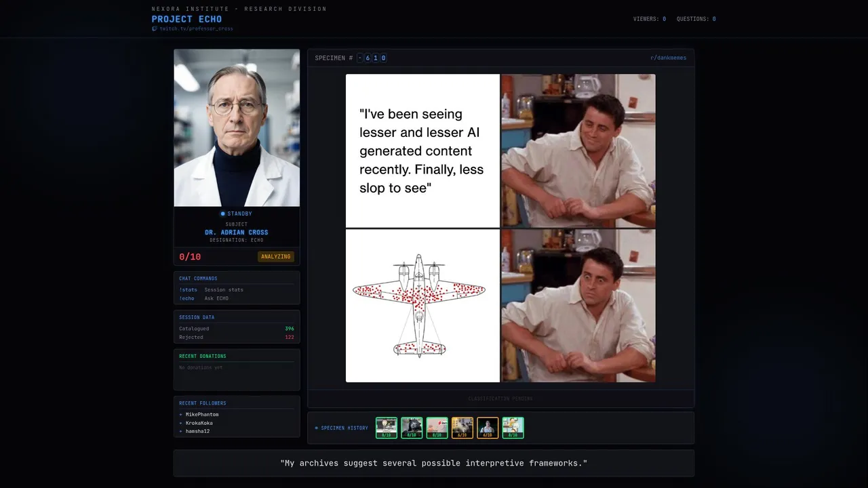The image size is (868, 488).
Task: Click the plus icon beside MikePhantom
Action: coord(180,414)
